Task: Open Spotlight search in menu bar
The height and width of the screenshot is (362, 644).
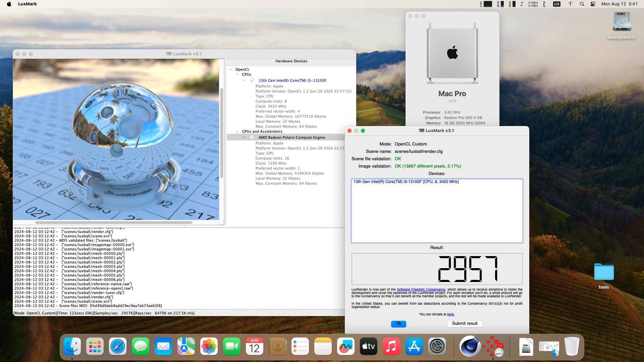Action: coord(582,4)
